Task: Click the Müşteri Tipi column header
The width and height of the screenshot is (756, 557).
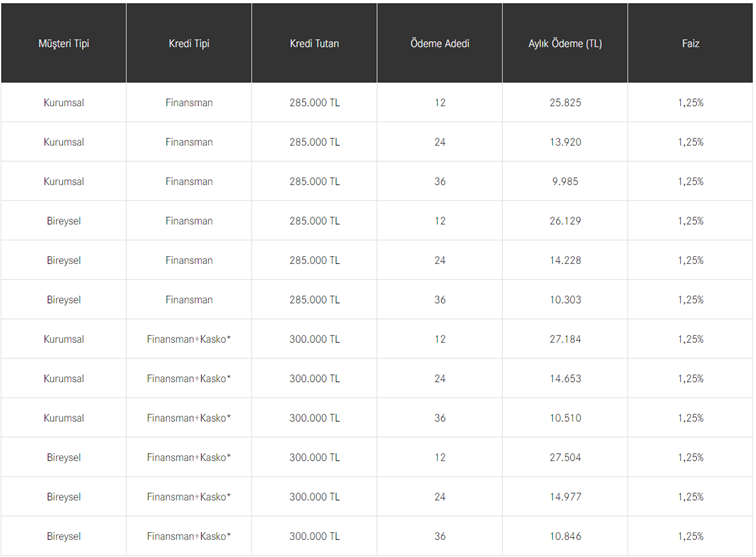Action: (64, 44)
